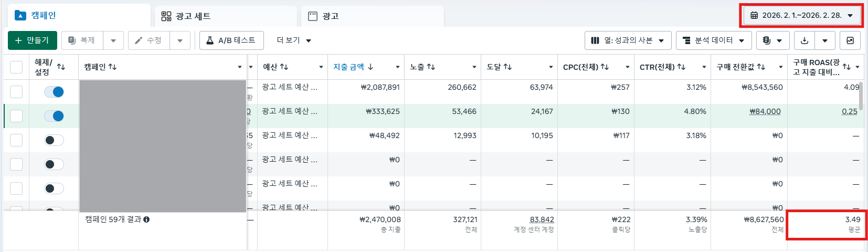Enable toggle for the ₩48,492 campaign
Viewport: 868px width, 252px height.
(54, 140)
